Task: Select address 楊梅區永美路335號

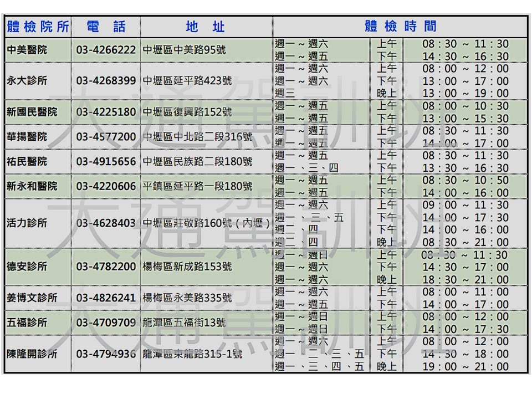Action: (187, 298)
